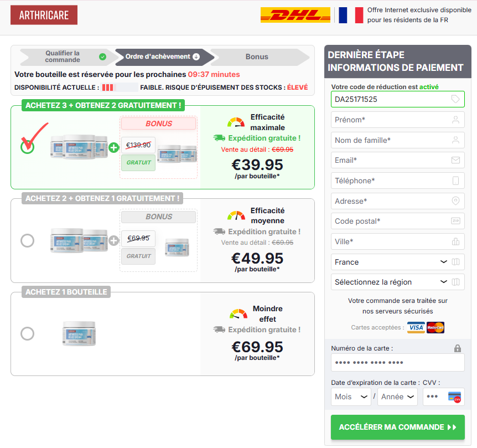
Task: Choose the single bottle radio option
Action: click(27, 333)
